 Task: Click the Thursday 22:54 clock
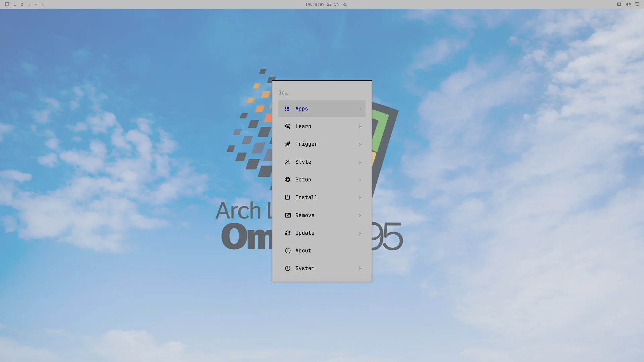tap(322, 4)
